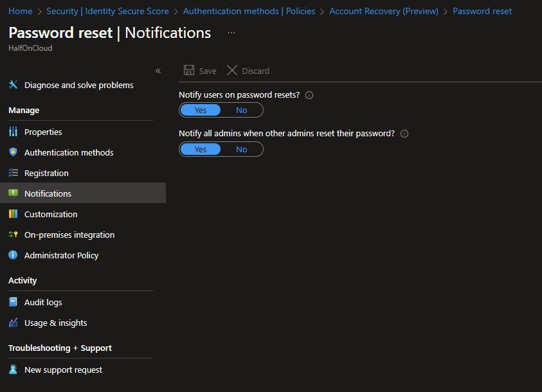Select Yes for notify users on password resets
This screenshot has width=542, height=392.
point(201,110)
